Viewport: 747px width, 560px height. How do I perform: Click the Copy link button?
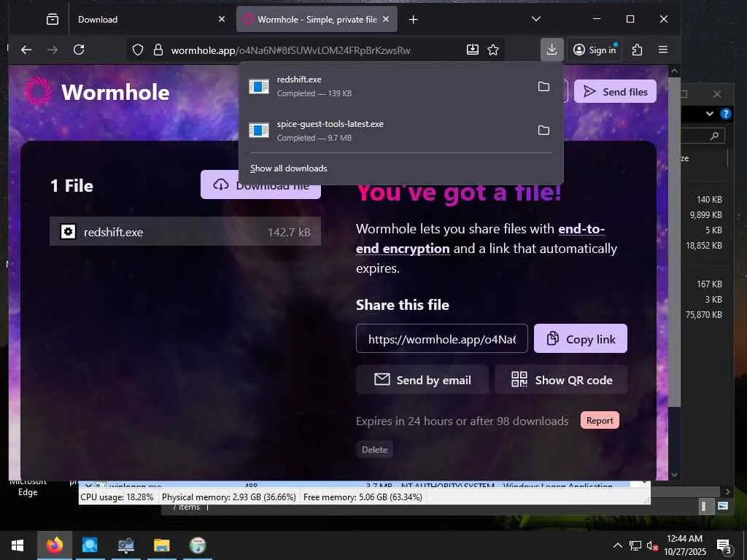pyautogui.click(x=580, y=338)
